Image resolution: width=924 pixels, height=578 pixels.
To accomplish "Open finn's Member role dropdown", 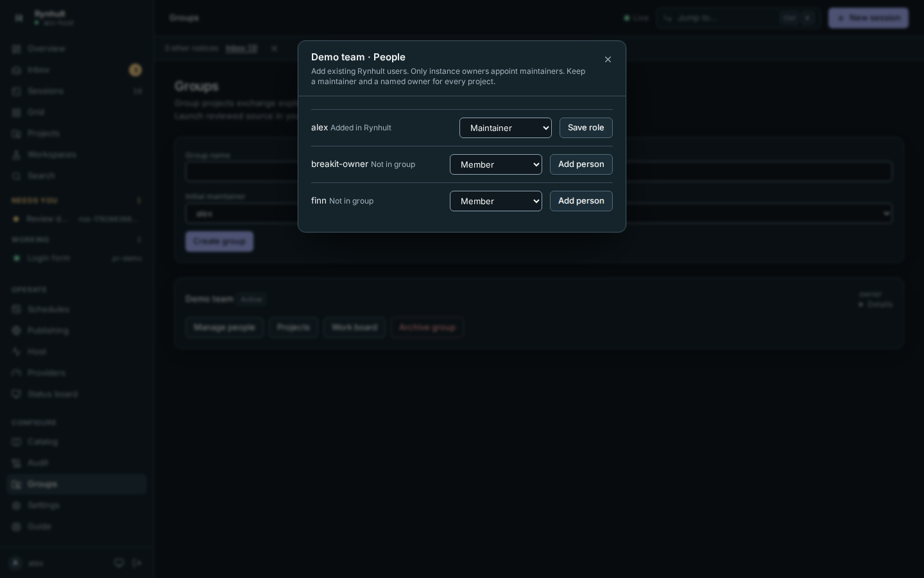I will click(496, 201).
